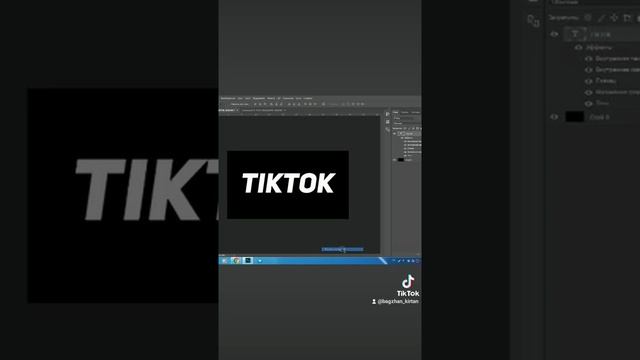Open the Справка menu
Screen dimensions: 640x360
point(308,98)
